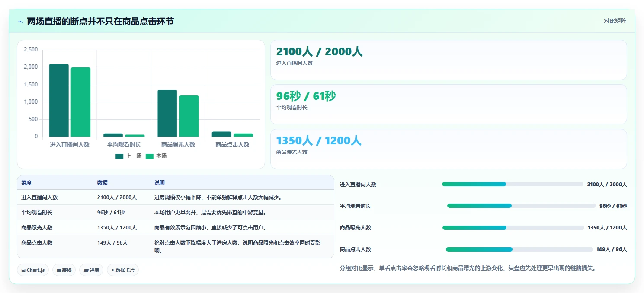Click the progress bar for 商品曝光人数
644x293 pixels.
tap(513, 227)
